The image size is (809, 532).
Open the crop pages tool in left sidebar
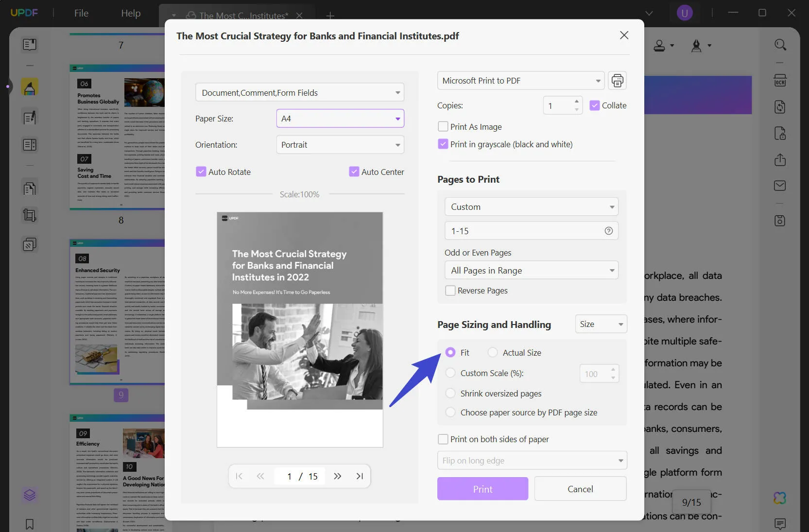[29, 215]
